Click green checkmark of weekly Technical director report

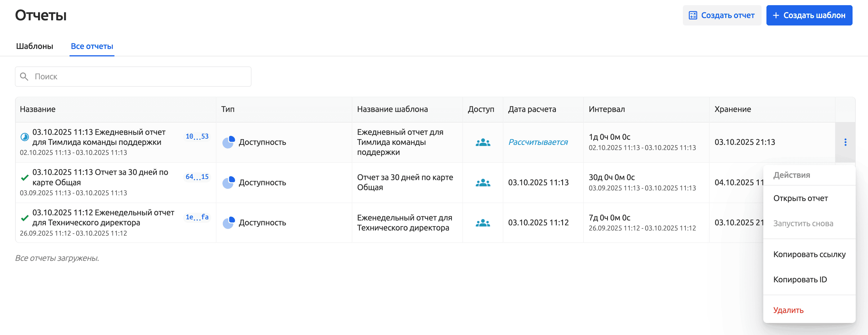click(25, 218)
